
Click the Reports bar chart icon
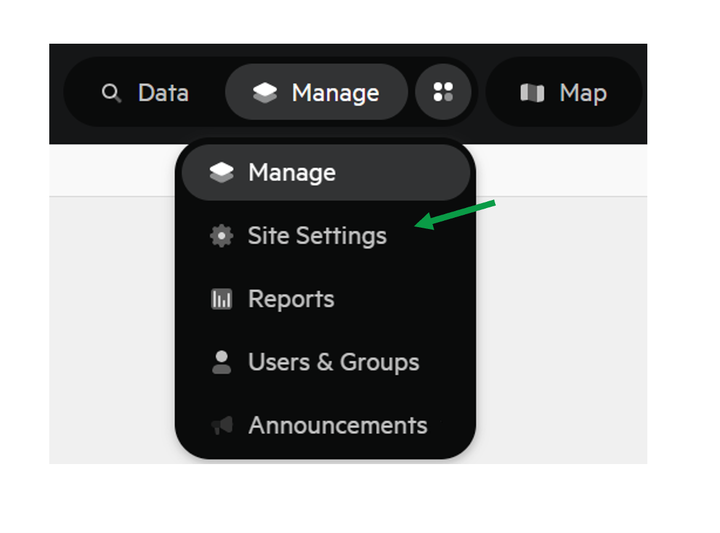[221, 299]
